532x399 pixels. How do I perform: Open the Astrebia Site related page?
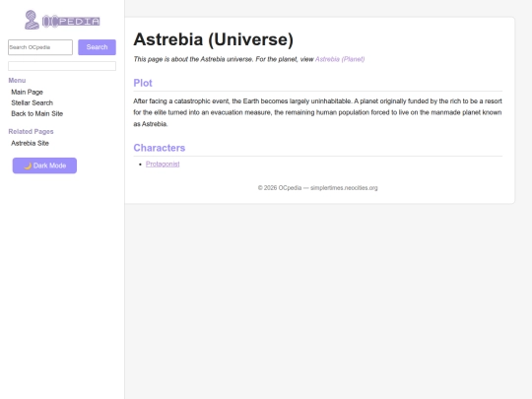tap(30, 143)
